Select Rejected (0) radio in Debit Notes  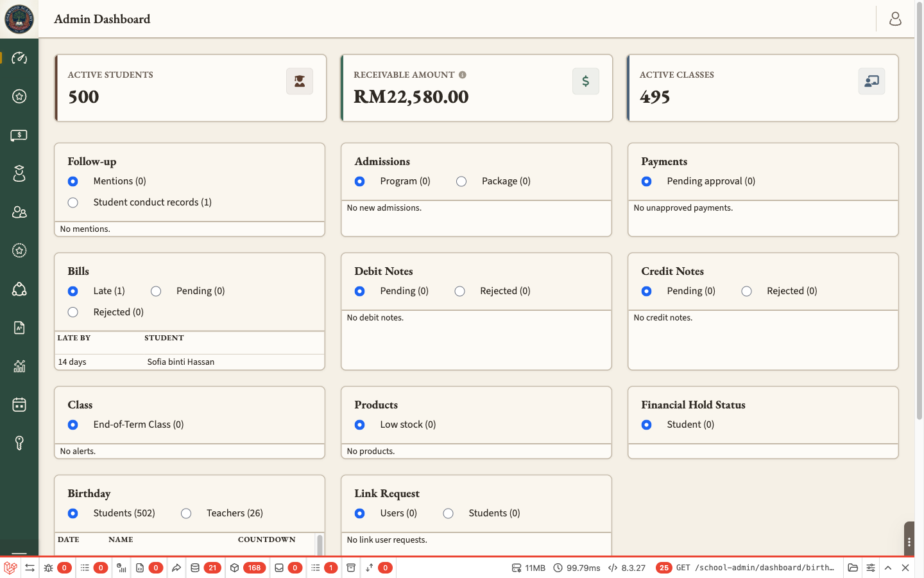click(x=460, y=292)
